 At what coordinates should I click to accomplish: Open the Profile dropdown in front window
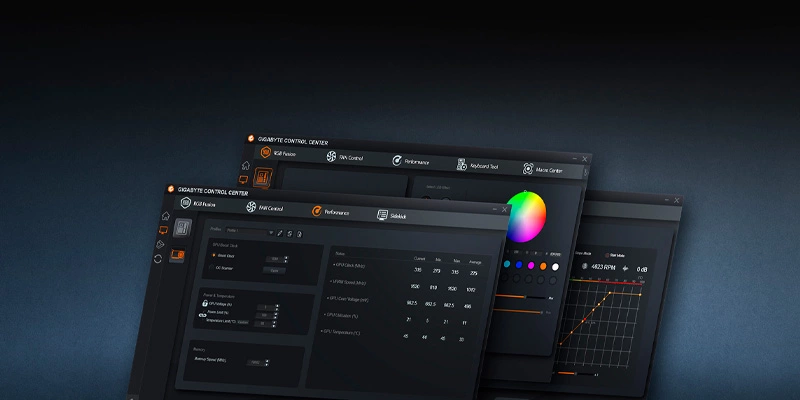point(251,232)
